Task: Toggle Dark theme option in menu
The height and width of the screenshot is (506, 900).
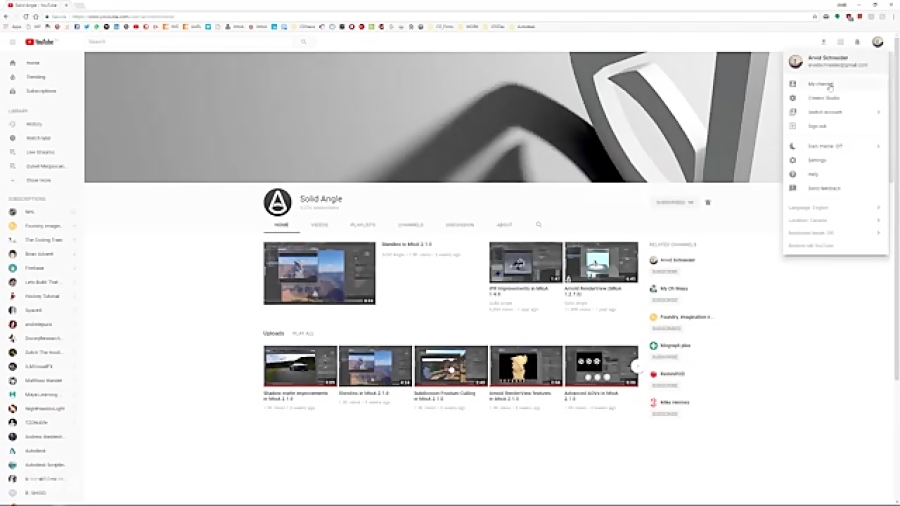Action: pyautogui.click(x=832, y=146)
